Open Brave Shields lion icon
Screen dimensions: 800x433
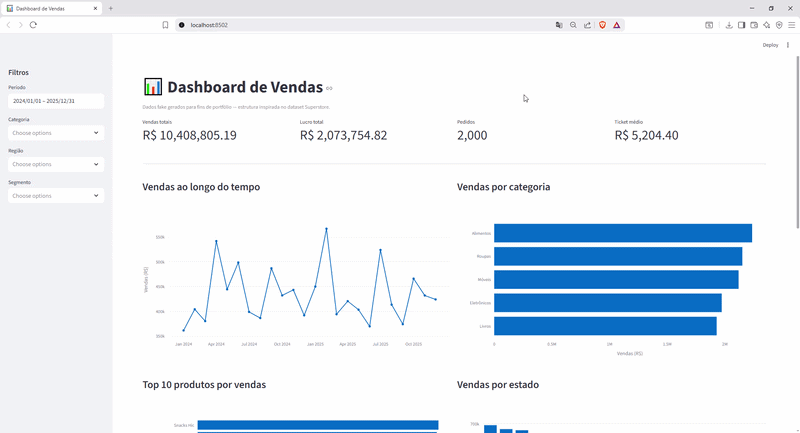point(603,25)
